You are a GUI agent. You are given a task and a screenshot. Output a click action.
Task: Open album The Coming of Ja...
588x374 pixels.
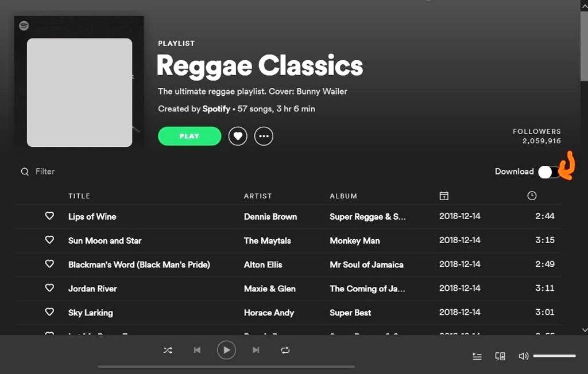click(x=367, y=289)
